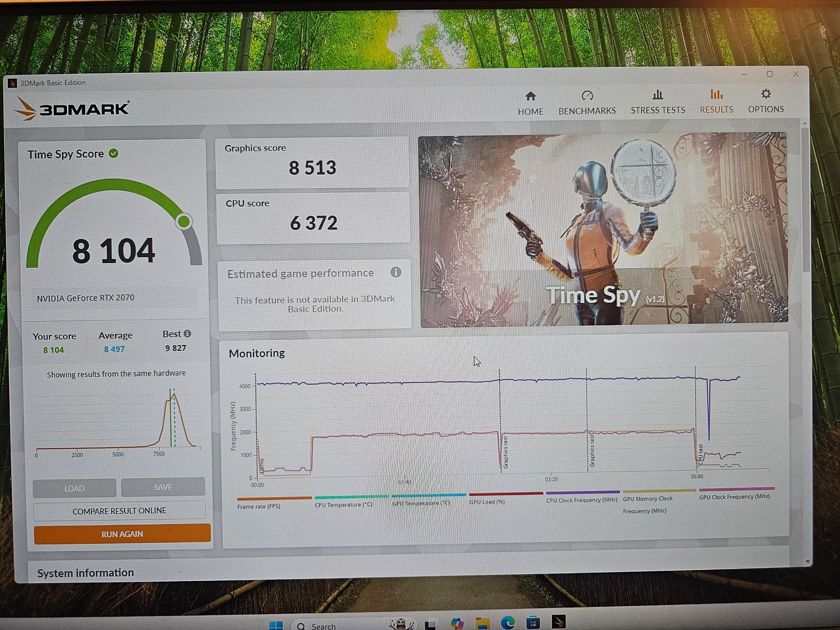Maximize the 3DMark window
840x630 pixels.
pos(769,74)
